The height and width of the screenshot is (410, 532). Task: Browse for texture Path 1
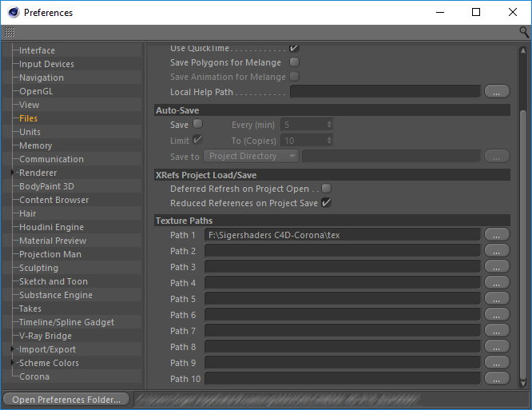[497, 234]
